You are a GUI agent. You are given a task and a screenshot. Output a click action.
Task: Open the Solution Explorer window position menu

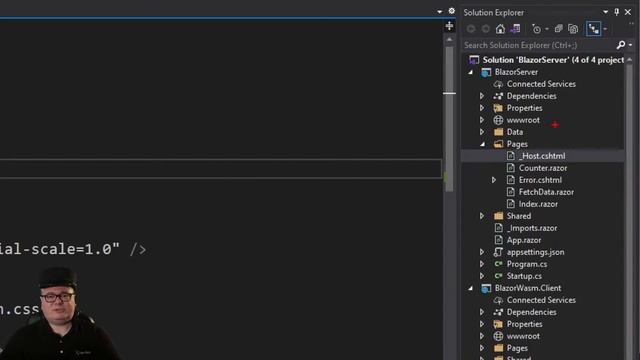605,12
